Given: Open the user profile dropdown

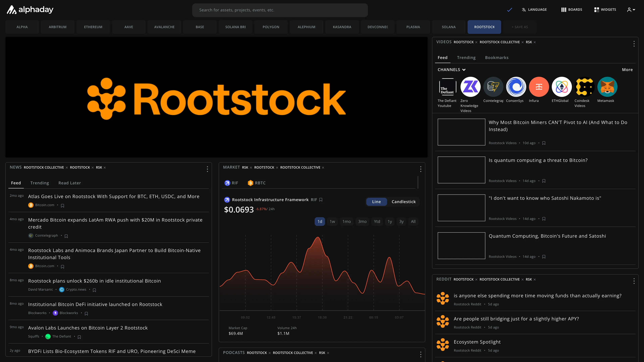Looking at the screenshot, I should coord(631,10).
